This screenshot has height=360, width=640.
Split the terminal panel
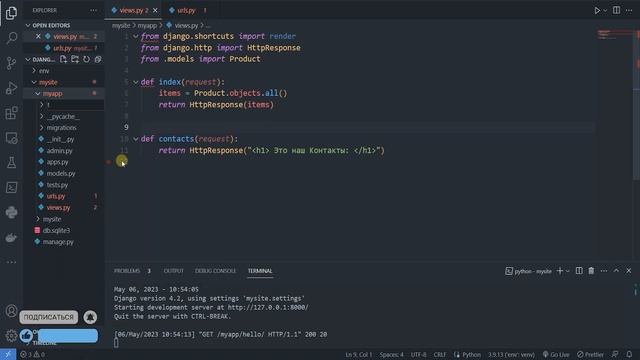tap(579, 271)
